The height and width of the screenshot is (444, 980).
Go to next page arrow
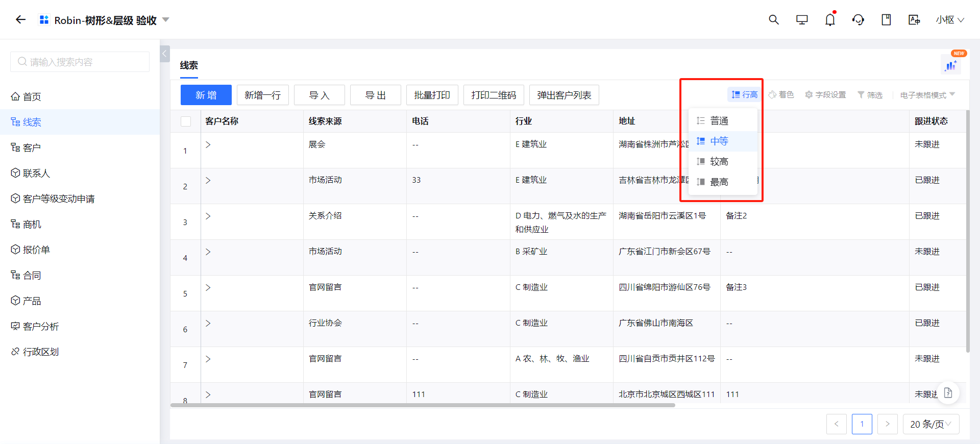point(888,424)
